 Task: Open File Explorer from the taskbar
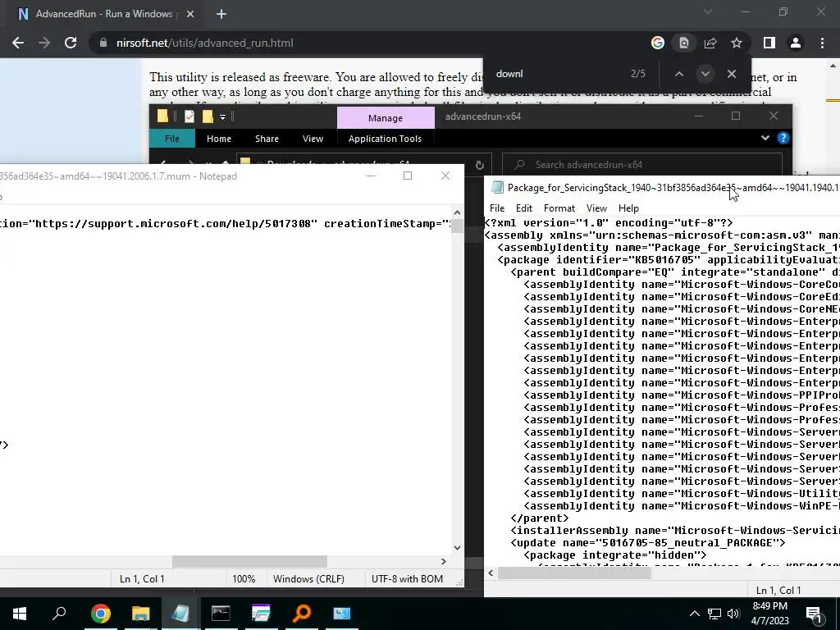[140, 614]
